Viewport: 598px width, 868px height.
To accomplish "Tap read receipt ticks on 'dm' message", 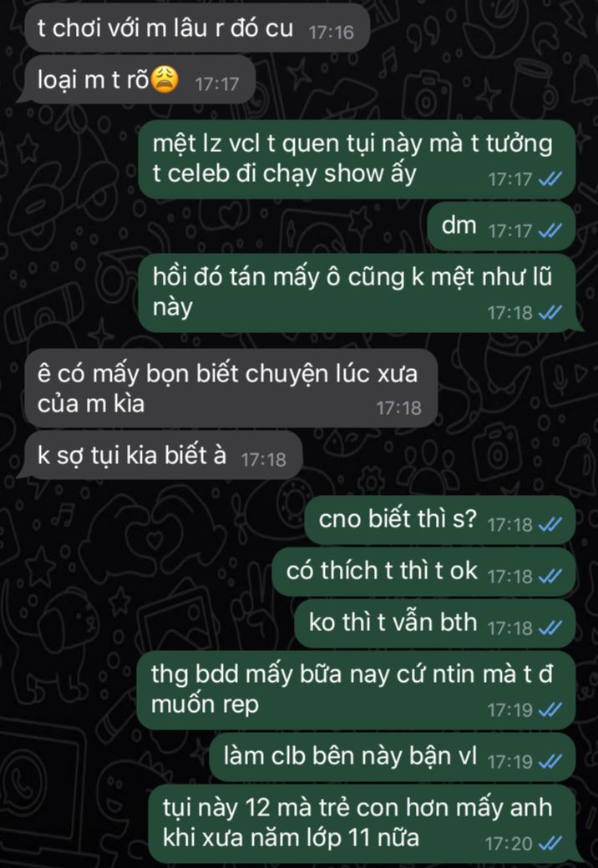I will (550, 230).
